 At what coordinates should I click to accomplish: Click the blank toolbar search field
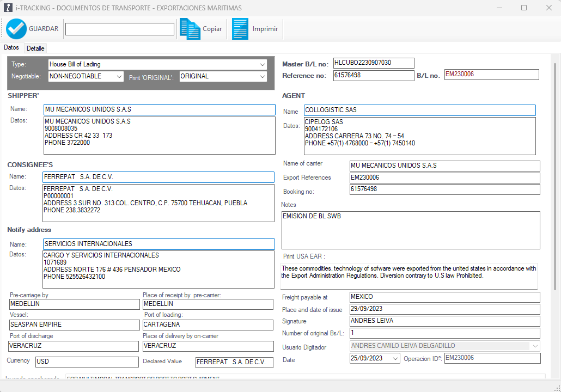point(120,29)
